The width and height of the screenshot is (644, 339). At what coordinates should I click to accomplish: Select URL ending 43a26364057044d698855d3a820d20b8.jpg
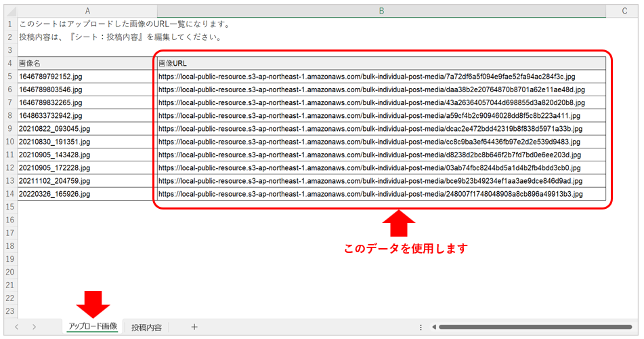tap(381, 102)
